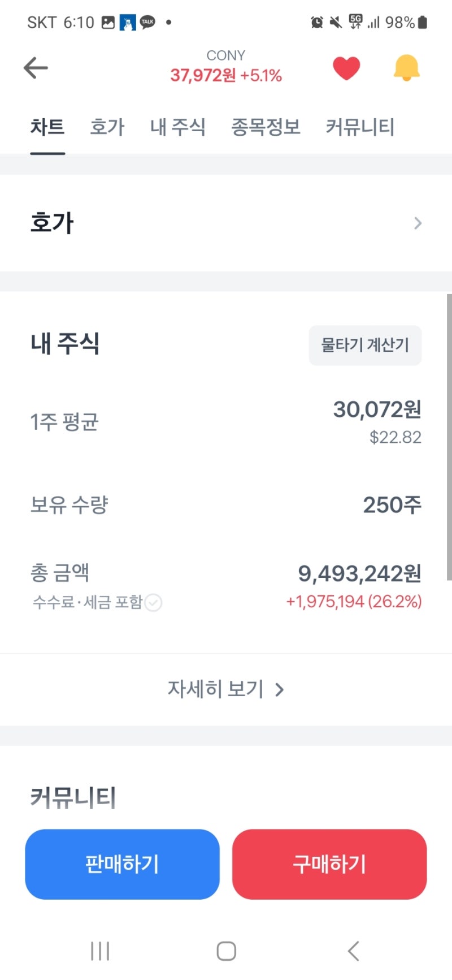Image resolution: width=452 pixels, height=980 pixels.
Task: Tap the blue 판매하기 sell button
Action: tap(122, 865)
